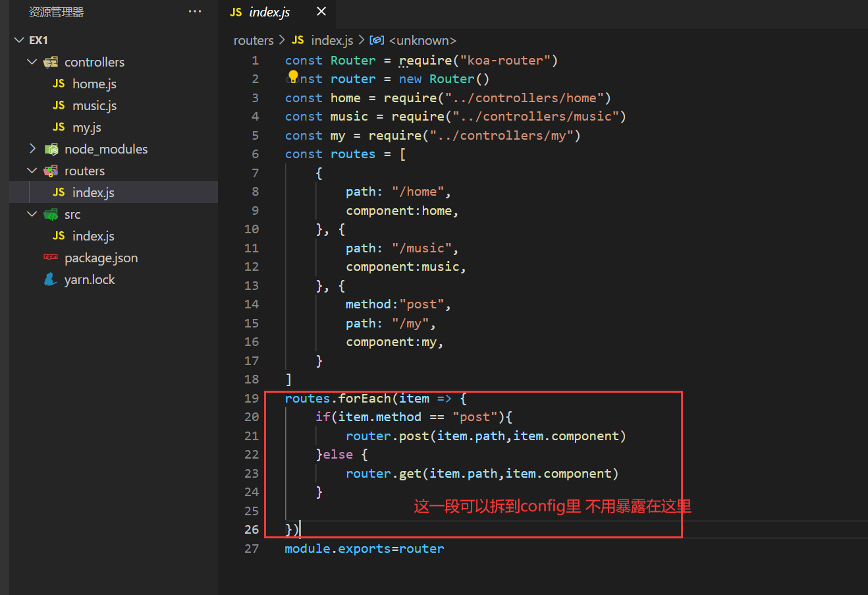Click the 资源管理器 explorer title
868x595 pixels.
click(x=57, y=12)
